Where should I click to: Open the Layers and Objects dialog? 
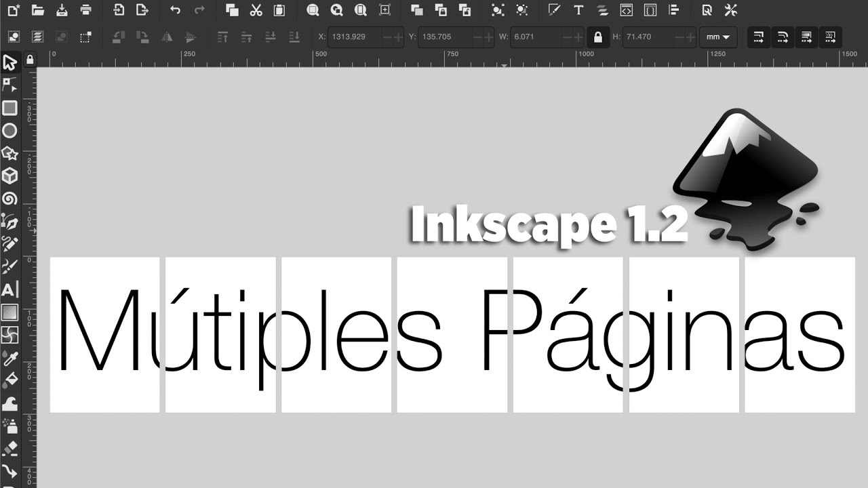coord(602,10)
